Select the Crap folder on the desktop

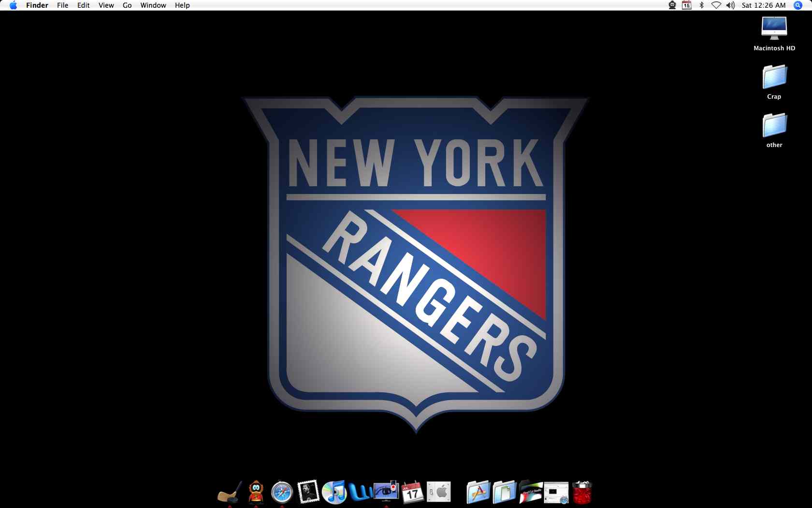[x=774, y=77]
